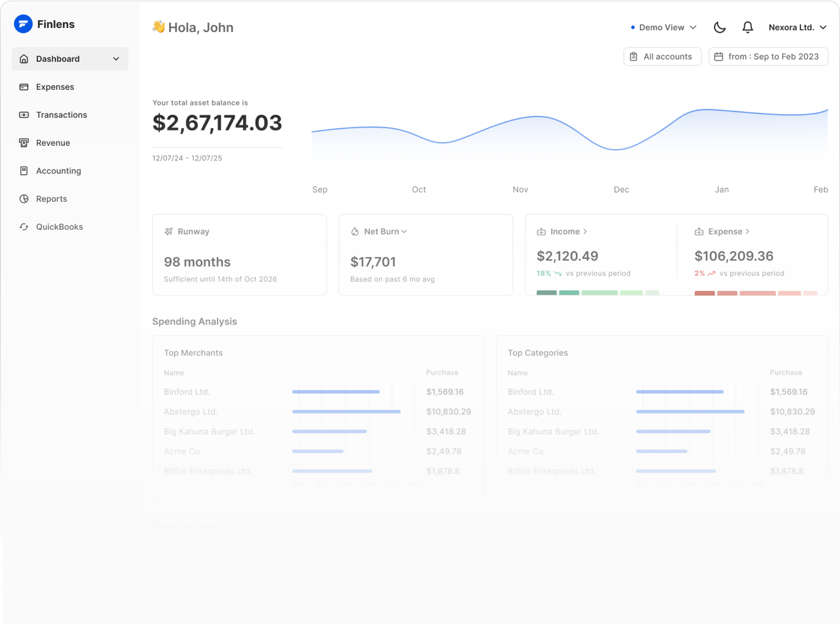Toggle dark mode with moon icon
The image size is (840, 624).
719,27
